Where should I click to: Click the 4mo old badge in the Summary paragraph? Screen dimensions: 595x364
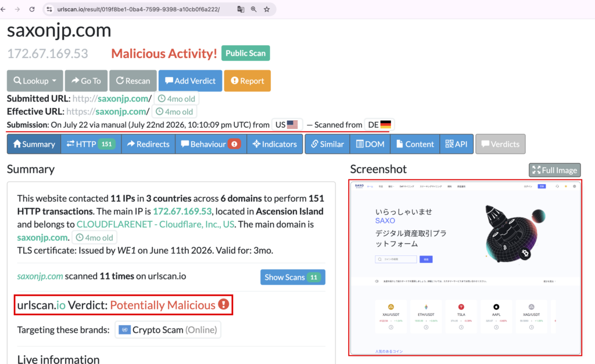95,237
